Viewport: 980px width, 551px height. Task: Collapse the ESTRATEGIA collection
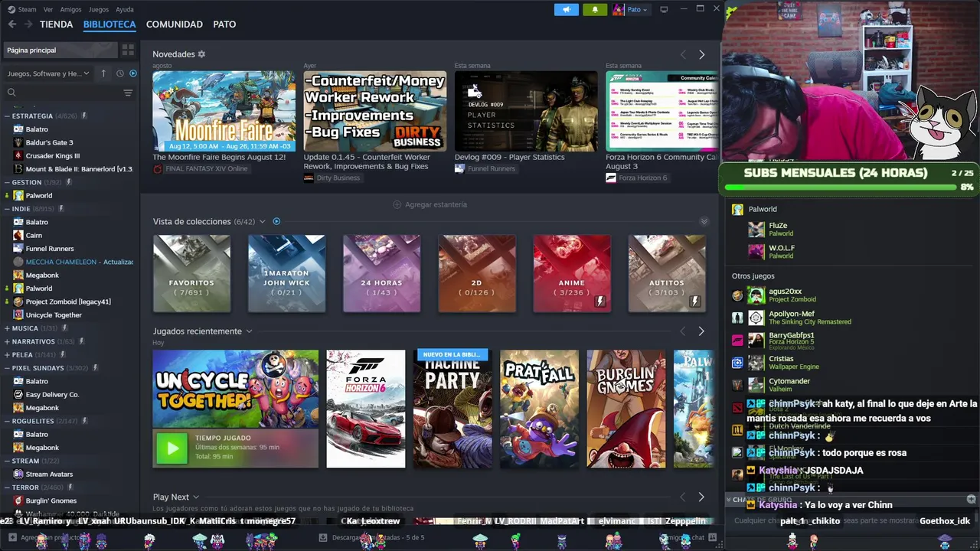click(7, 116)
